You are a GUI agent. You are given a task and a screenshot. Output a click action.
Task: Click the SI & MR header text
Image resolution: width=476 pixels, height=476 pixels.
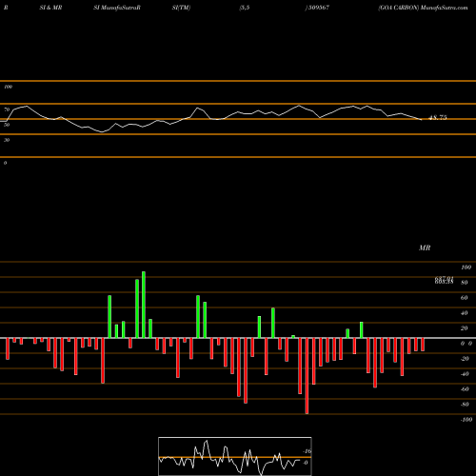50,8
